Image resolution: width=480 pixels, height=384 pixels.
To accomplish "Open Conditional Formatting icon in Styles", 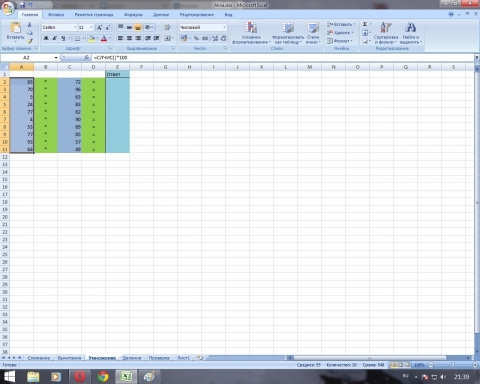I will point(251,28).
